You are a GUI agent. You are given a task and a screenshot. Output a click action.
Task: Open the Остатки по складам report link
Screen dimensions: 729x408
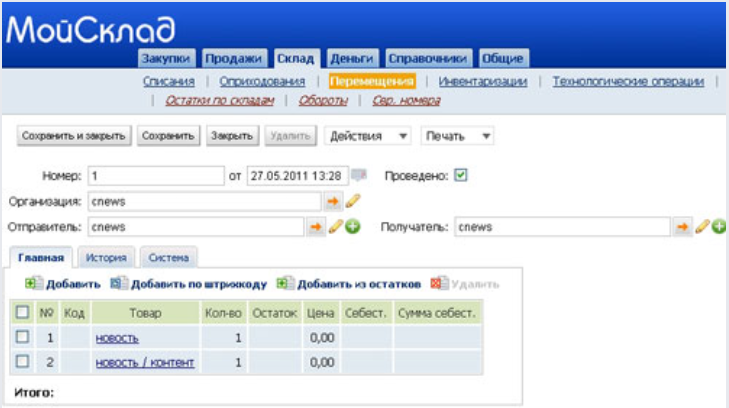(x=220, y=100)
